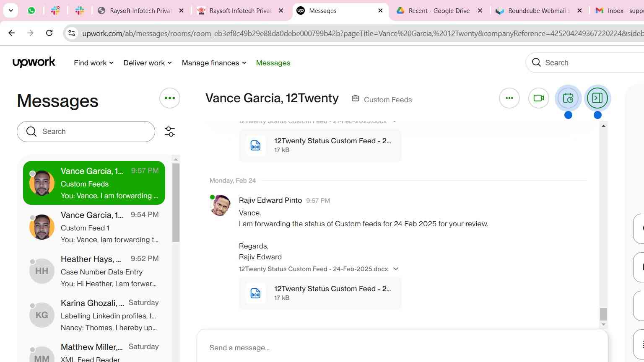The height and width of the screenshot is (362, 644).
Task: Click chat scrollbar down arrow
Action: (x=603, y=324)
